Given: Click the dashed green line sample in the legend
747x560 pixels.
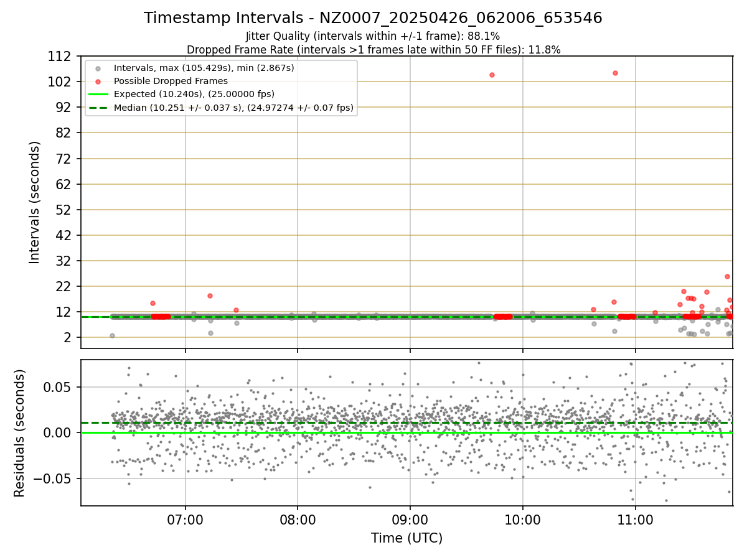Looking at the screenshot, I should 98,108.
